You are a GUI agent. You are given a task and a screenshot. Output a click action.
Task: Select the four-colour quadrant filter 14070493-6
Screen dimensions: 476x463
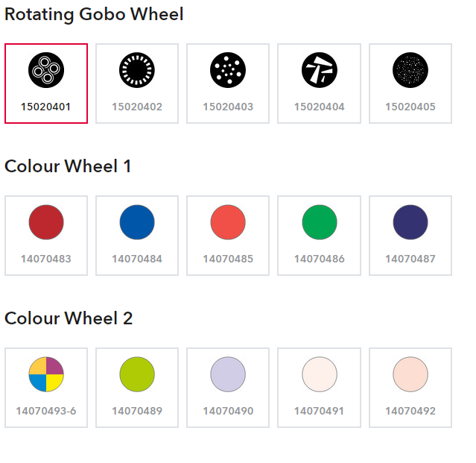pyautogui.click(x=46, y=388)
